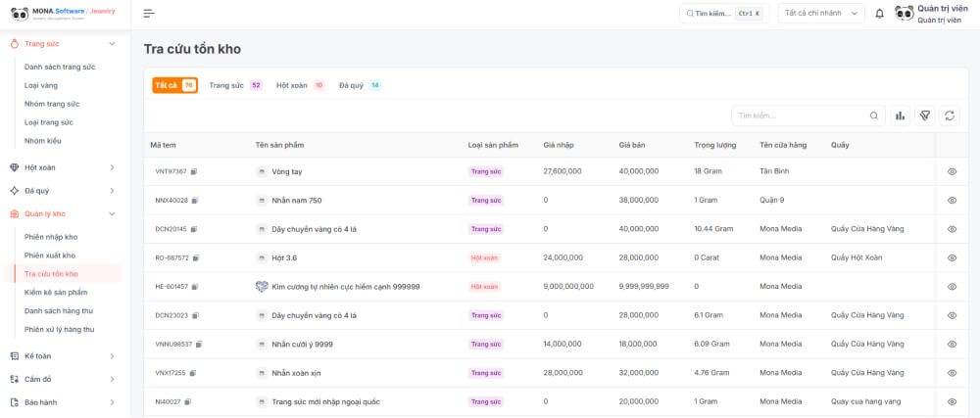Screen dimensions: 980x418
Task: Open the Tất cả chi nhánh branch dropdown
Action: coord(821,13)
